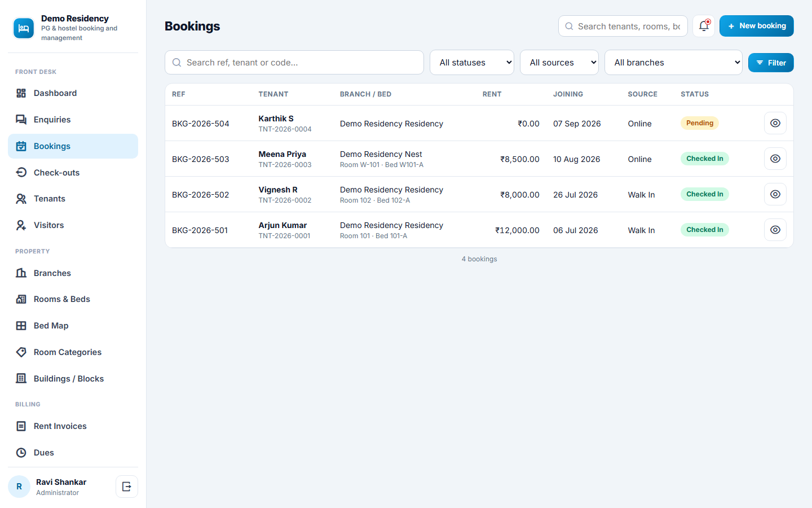
Task: View booking BKG-2026-501 via eye icon
Action: (775, 230)
